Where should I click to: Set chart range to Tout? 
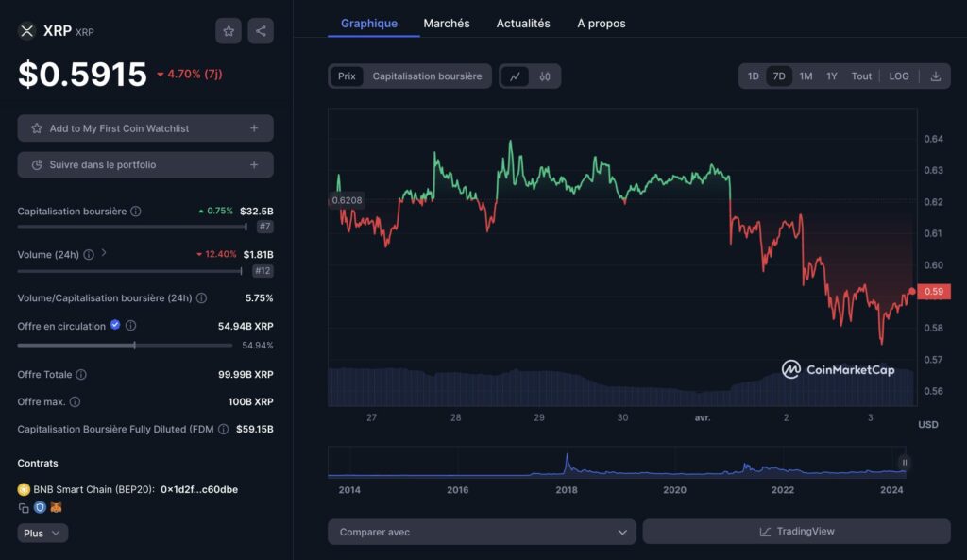[861, 76]
